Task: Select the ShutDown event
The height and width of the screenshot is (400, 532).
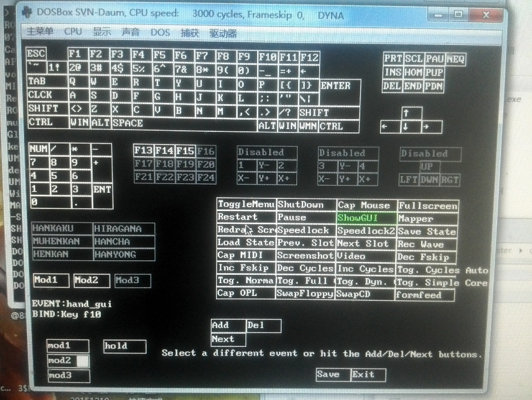Action: click(306, 204)
